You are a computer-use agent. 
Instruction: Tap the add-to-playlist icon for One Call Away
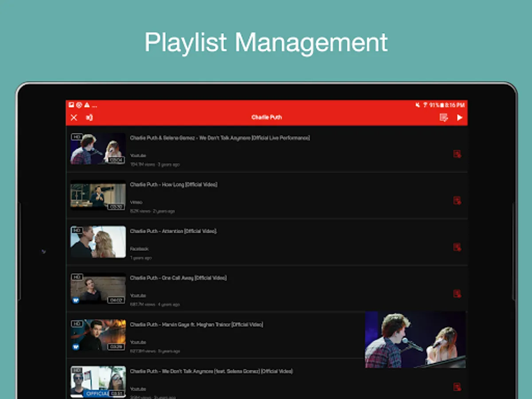457,293
